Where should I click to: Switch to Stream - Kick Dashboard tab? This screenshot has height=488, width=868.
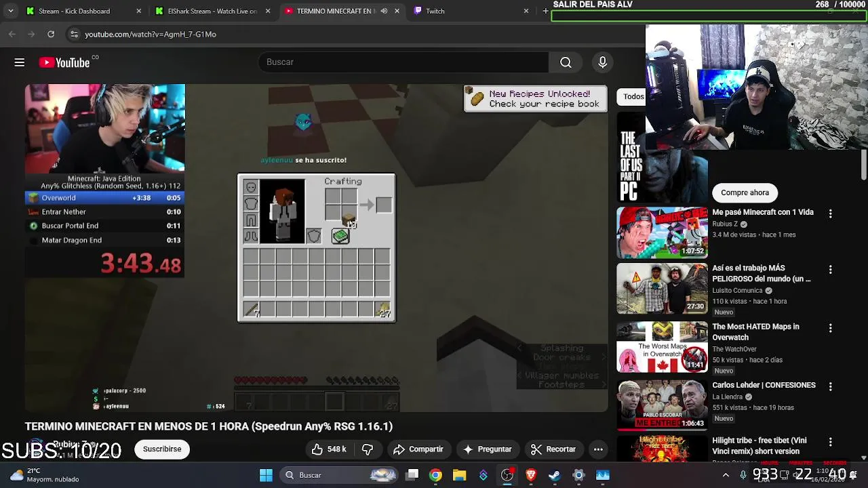tap(84, 11)
